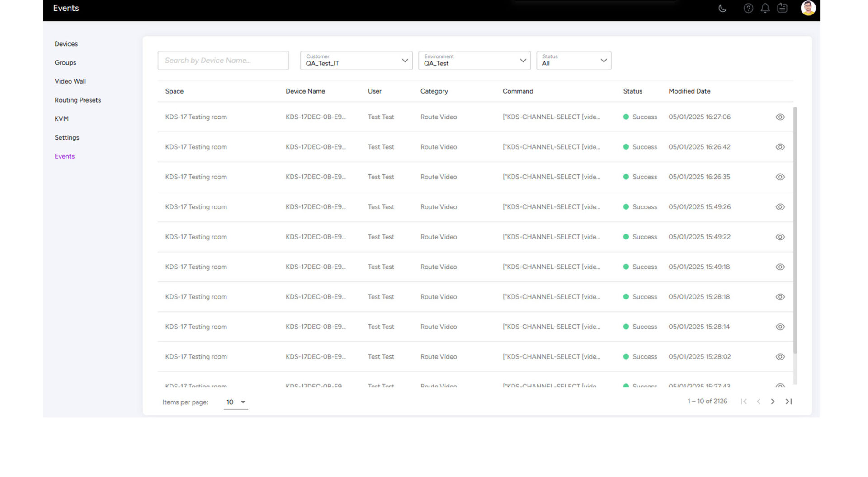Click date text 05/01/2025 15:28:02
Viewport: 868px width, 477px height.
699,357
